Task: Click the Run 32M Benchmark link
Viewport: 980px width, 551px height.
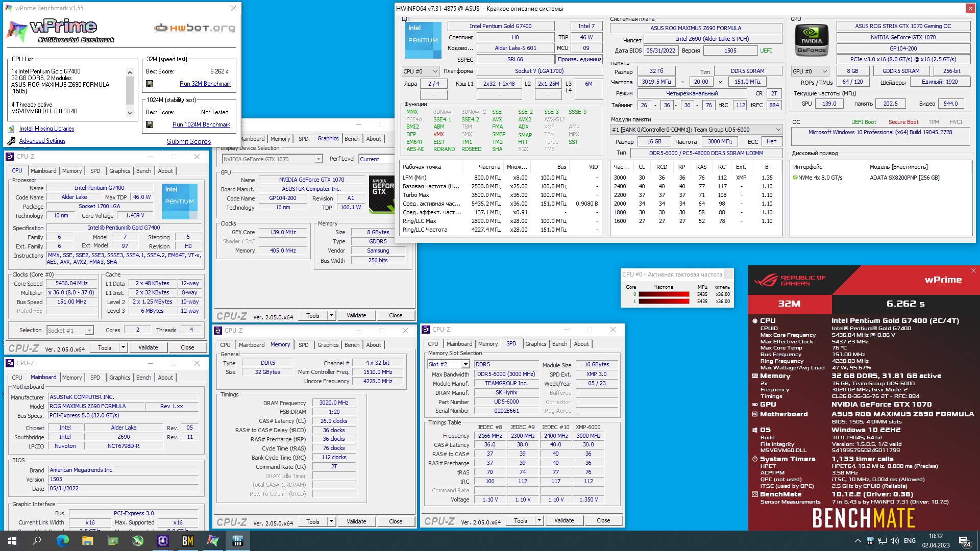Action: pyautogui.click(x=205, y=84)
